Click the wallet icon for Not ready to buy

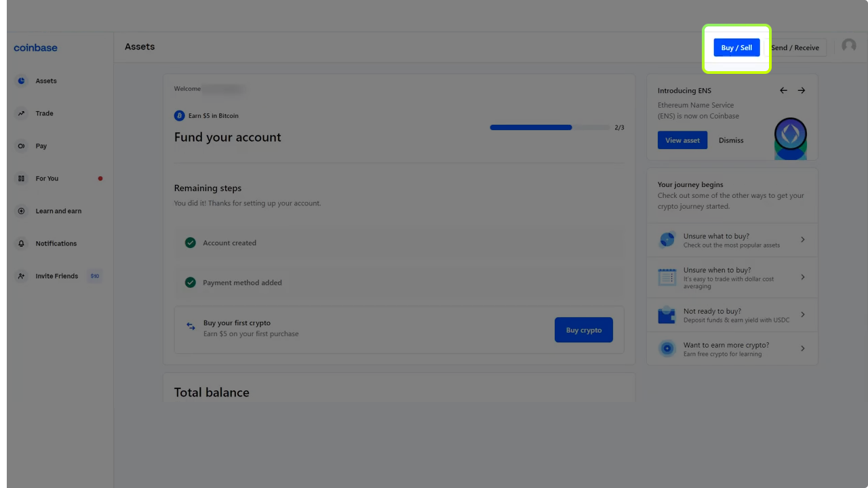(x=667, y=314)
